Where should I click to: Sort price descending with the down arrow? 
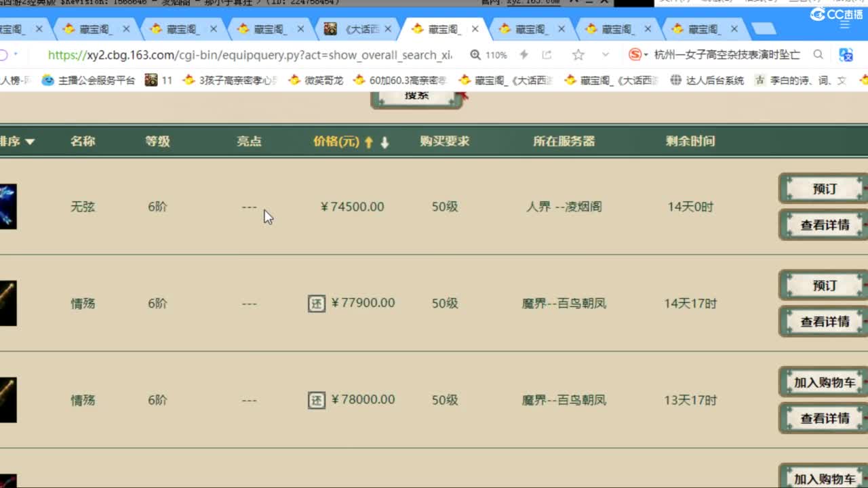pyautogui.click(x=384, y=142)
